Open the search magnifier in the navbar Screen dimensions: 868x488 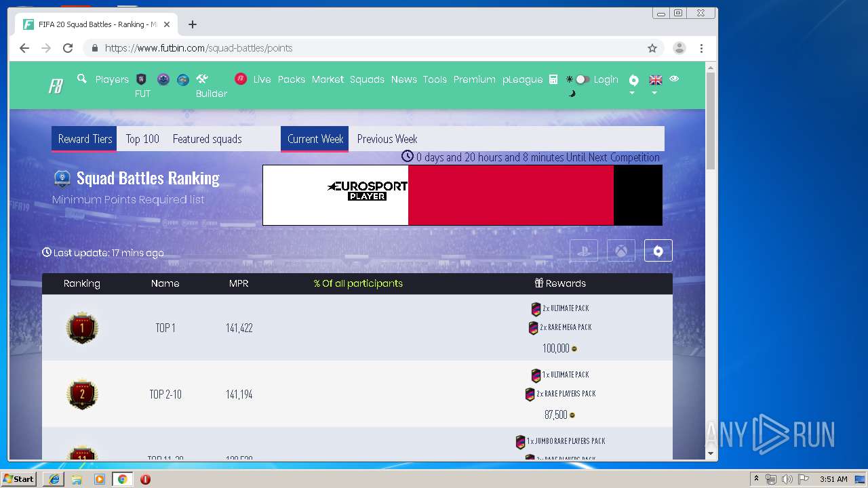82,79
